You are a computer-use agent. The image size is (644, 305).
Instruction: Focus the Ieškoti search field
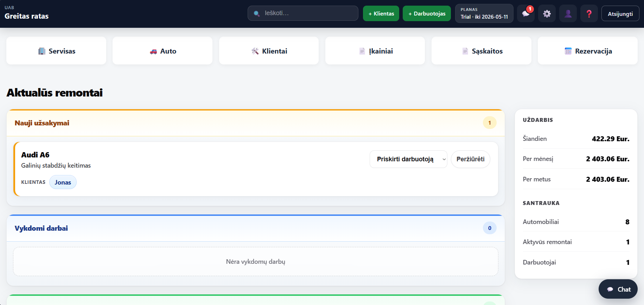303,13
